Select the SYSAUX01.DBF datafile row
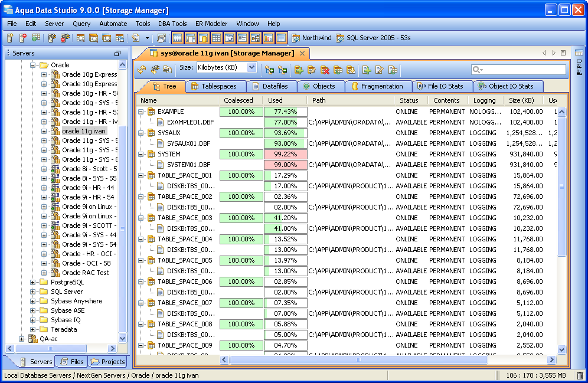The width and height of the screenshot is (588, 383). pyautogui.click(x=347, y=143)
